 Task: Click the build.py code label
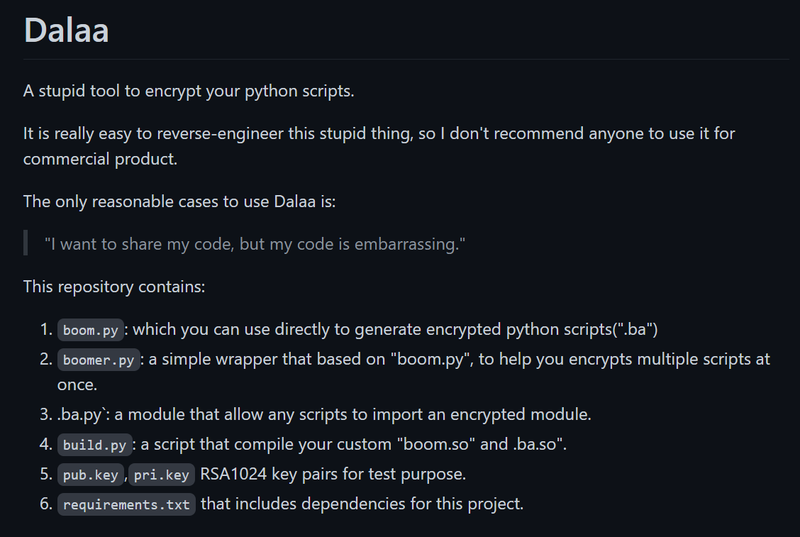pyautogui.click(x=94, y=445)
